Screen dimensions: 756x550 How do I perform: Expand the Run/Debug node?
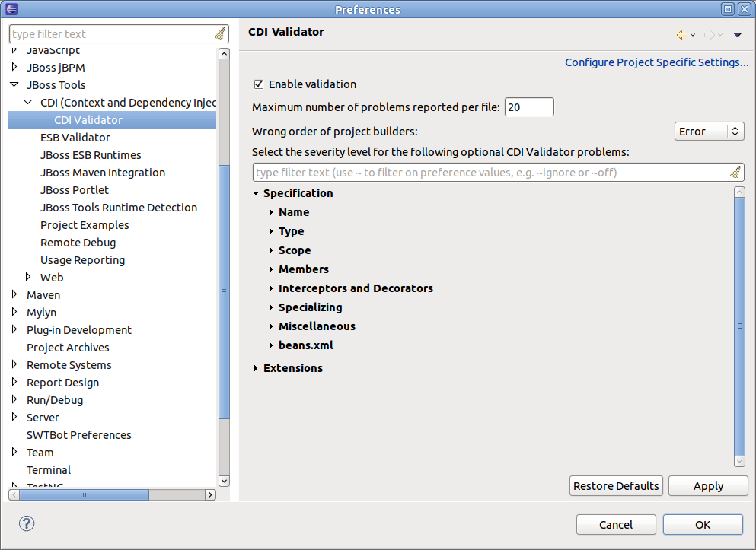click(x=14, y=399)
